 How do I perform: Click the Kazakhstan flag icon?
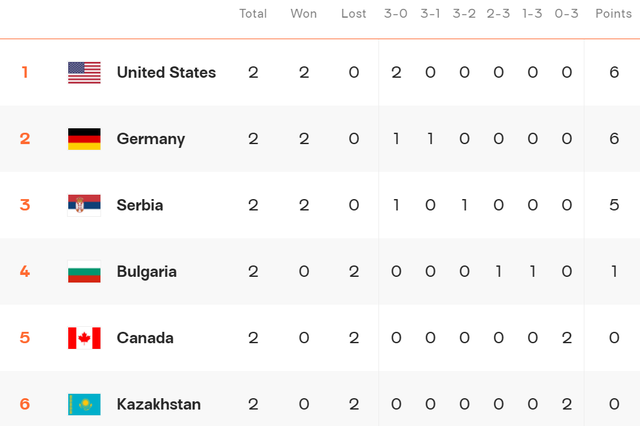coord(84,404)
